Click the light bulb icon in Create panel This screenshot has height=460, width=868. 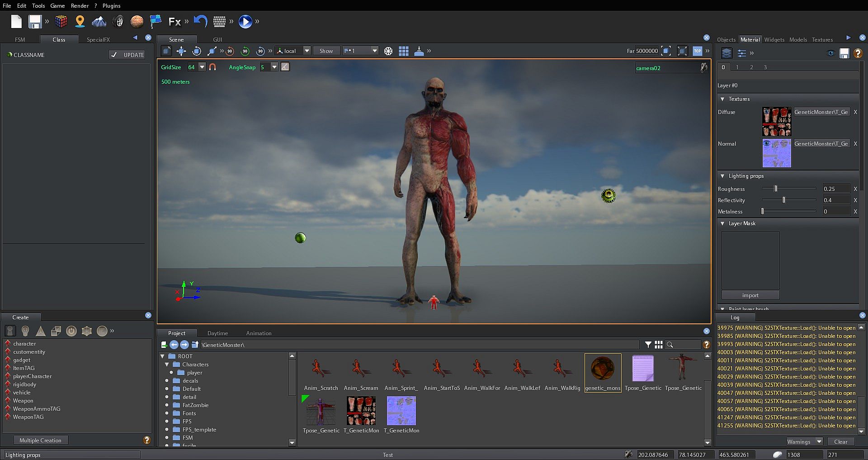pyautogui.click(x=25, y=331)
